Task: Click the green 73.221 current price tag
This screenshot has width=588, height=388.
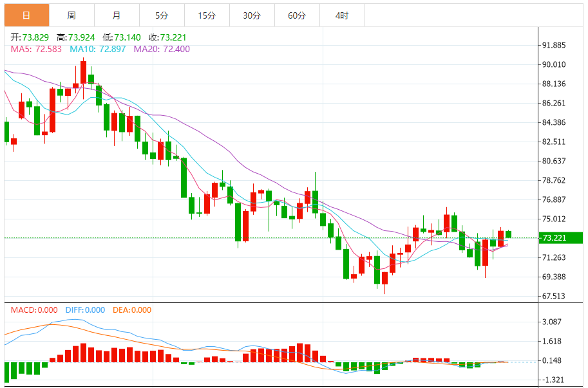Action: point(560,238)
